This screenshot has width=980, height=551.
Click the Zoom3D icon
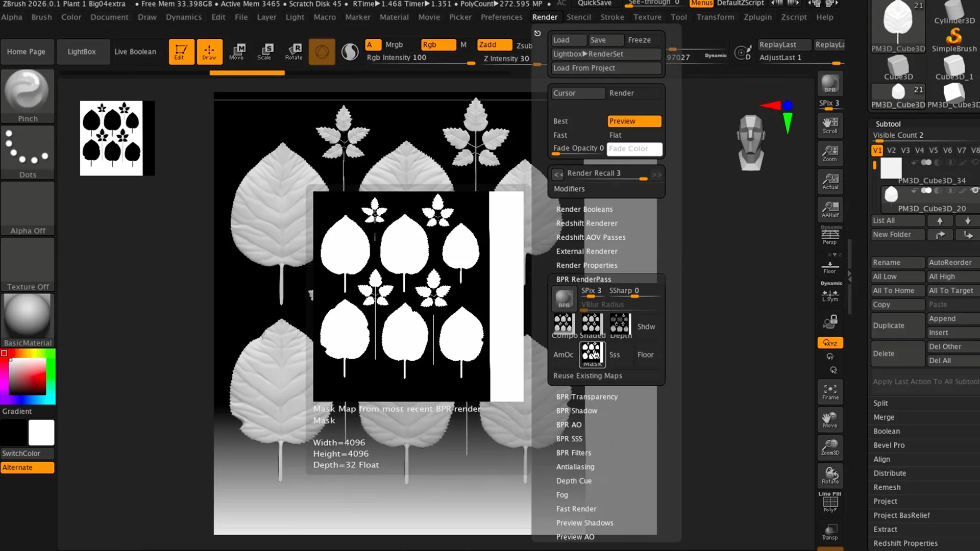pyautogui.click(x=830, y=447)
